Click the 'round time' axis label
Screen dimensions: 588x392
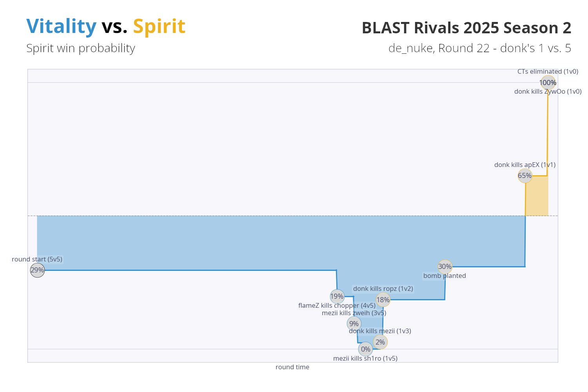point(292,367)
